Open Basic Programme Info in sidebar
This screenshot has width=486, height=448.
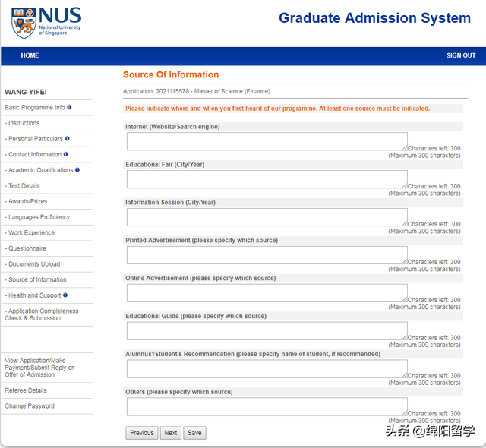pyautogui.click(x=35, y=108)
